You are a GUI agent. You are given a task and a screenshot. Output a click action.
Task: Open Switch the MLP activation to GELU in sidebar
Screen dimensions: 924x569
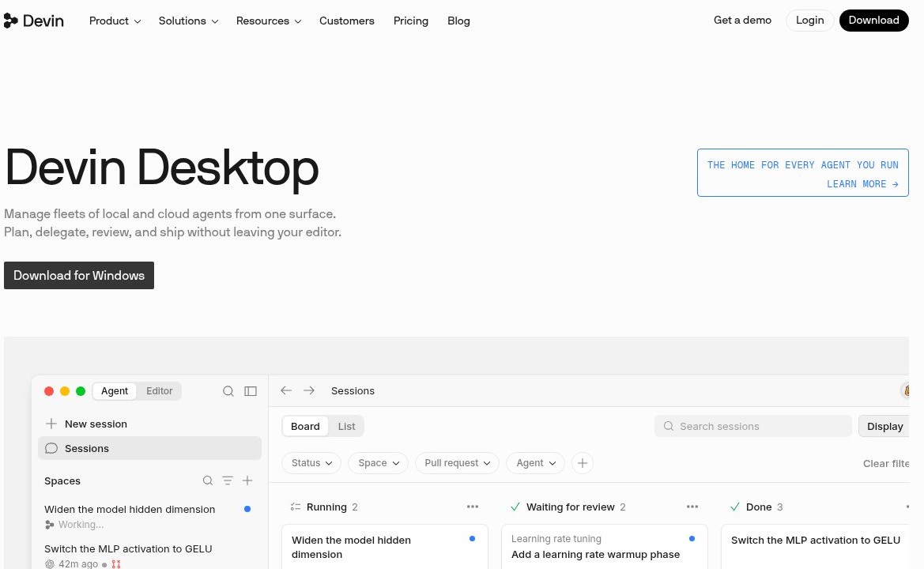[147, 556]
